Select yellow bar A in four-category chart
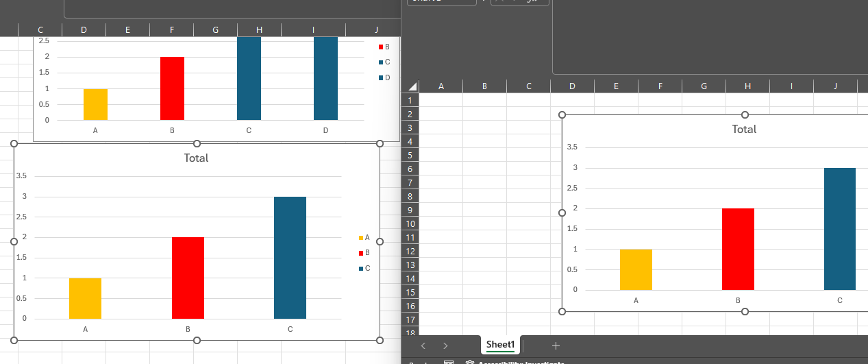Image resolution: width=868 pixels, height=364 pixels. pos(95,104)
